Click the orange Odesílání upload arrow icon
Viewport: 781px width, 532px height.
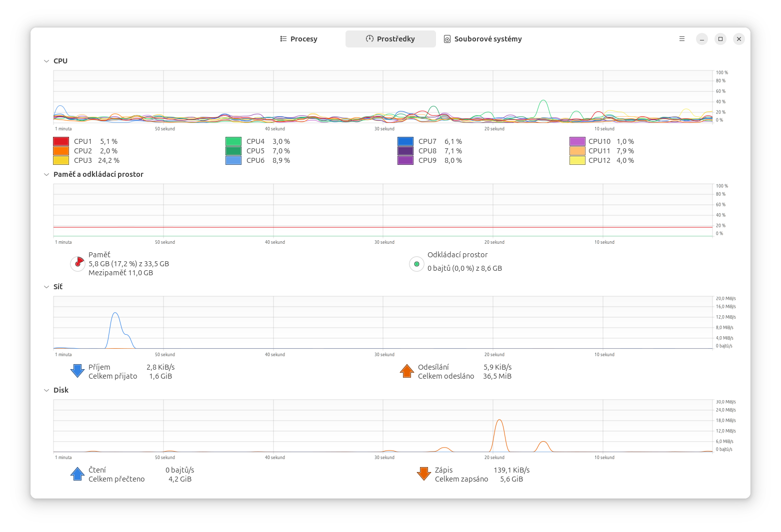point(407,371)
